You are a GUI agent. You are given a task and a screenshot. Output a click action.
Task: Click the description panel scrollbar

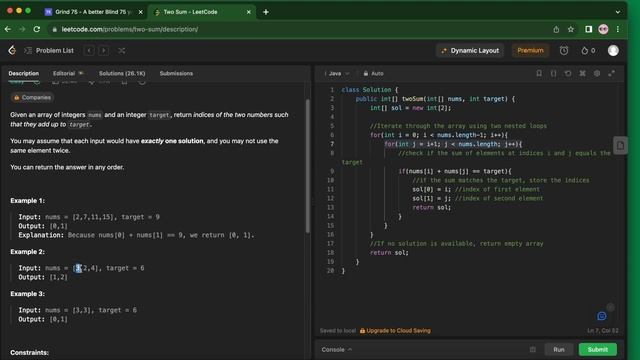coord(308,165)
